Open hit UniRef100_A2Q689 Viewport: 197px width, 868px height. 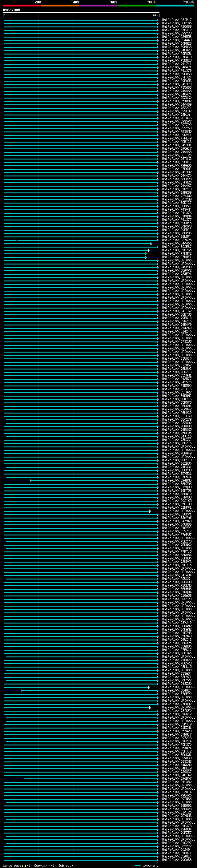(176, 26)
